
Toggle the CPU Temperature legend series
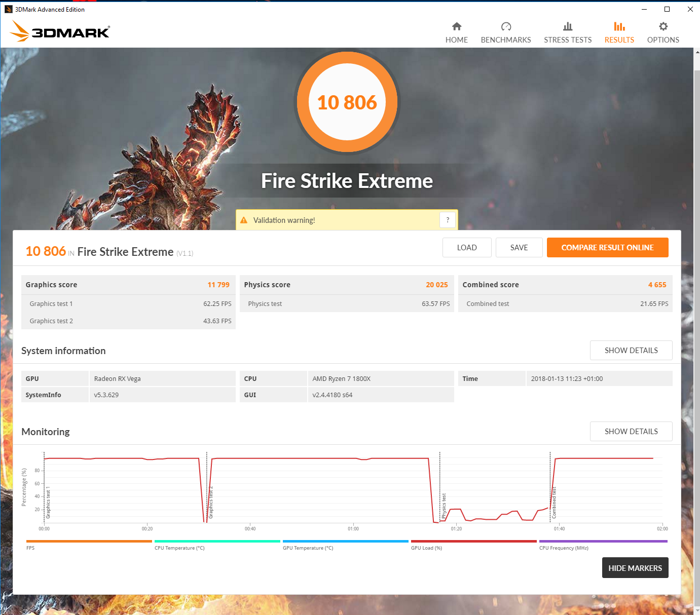point(217,545)
